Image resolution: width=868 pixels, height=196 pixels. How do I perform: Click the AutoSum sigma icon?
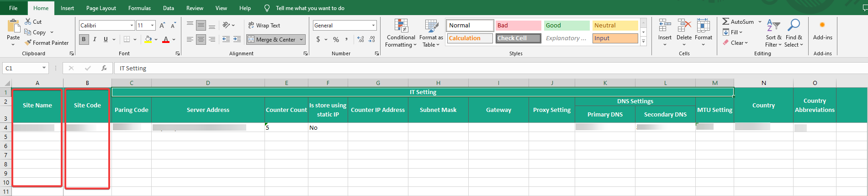[x=725, y=21]
